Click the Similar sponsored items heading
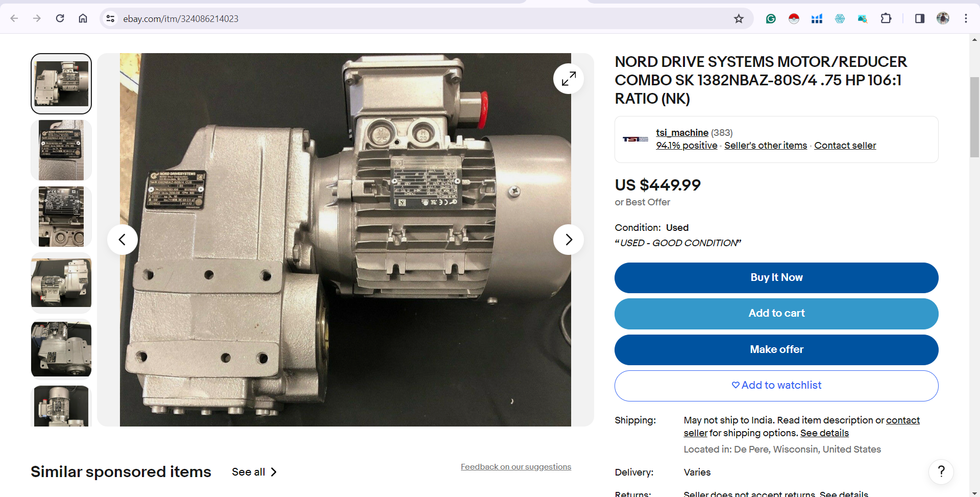The image size is (980, 497). point(121,472)
